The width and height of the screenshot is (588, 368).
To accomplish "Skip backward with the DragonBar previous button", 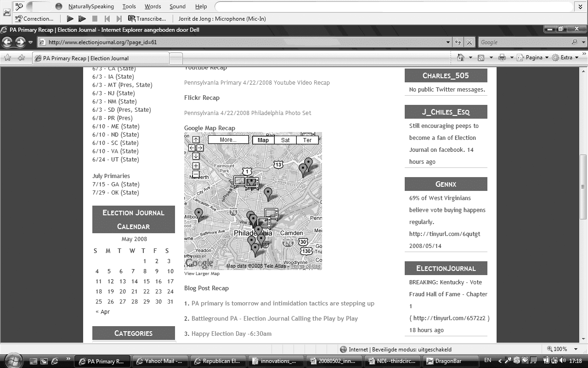I will [x=107, y=19].
